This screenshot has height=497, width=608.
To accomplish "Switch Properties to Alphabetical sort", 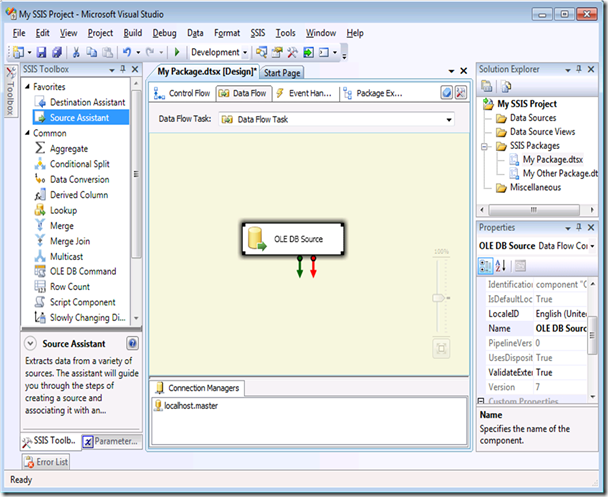I will (x=501, y=266).
